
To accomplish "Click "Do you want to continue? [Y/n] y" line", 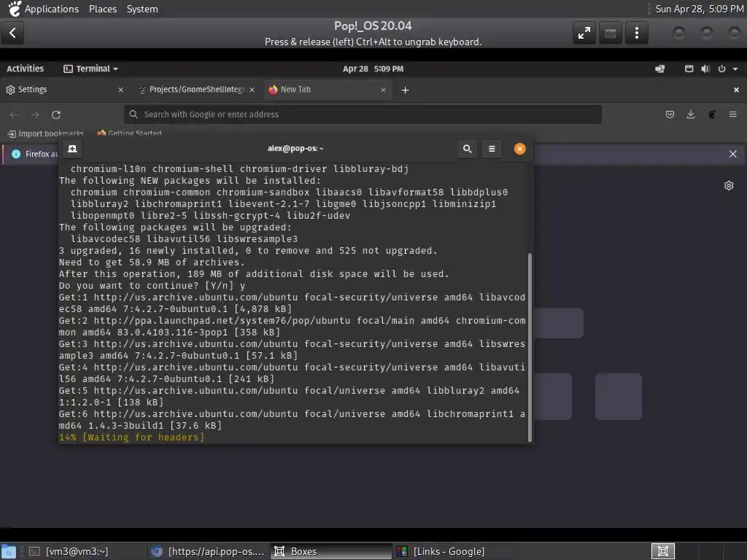I will tap(152, 286).
